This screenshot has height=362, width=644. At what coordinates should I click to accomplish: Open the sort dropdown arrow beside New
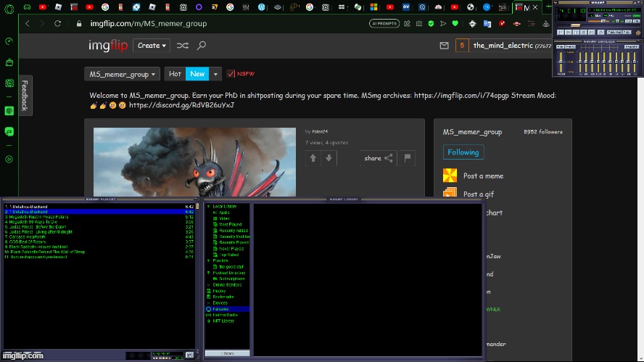click(215, 74)
